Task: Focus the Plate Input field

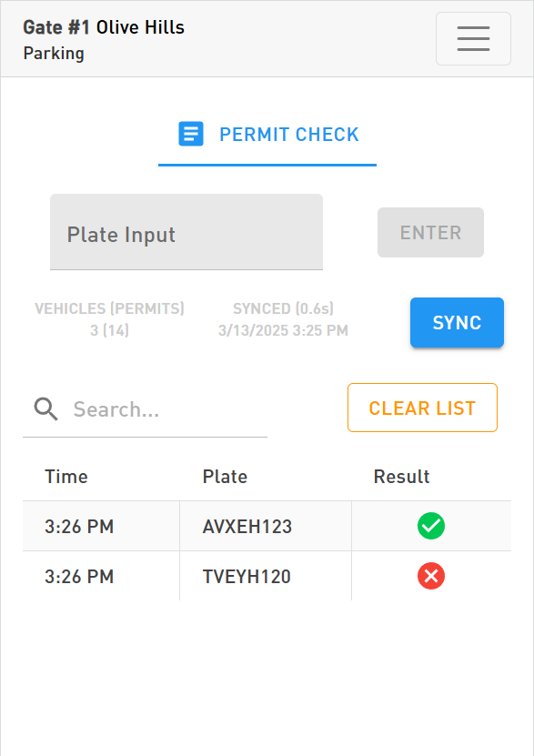Action: click(186, 232)
